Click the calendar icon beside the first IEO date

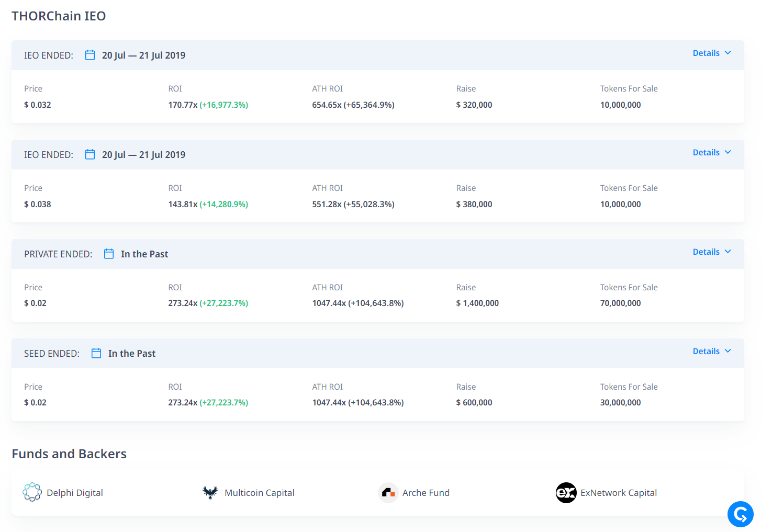tap(89, 54)
